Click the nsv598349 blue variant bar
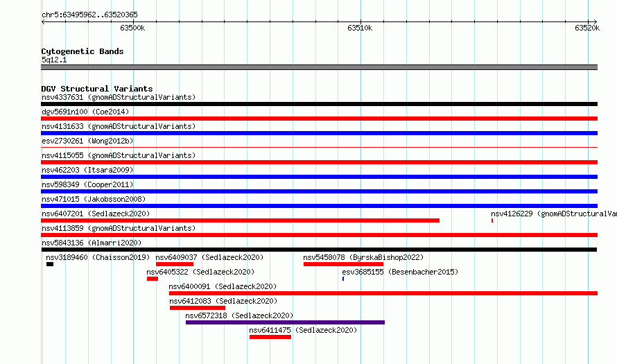The image size is (617, 364). tap(319, 191)
